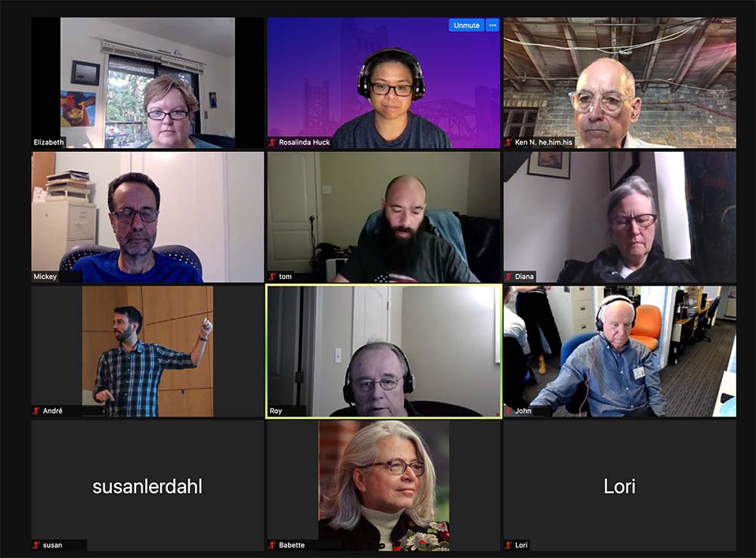Click the Unmute button on Rosalinda's tile
This screenshot has width=756, height=558.
466,25
